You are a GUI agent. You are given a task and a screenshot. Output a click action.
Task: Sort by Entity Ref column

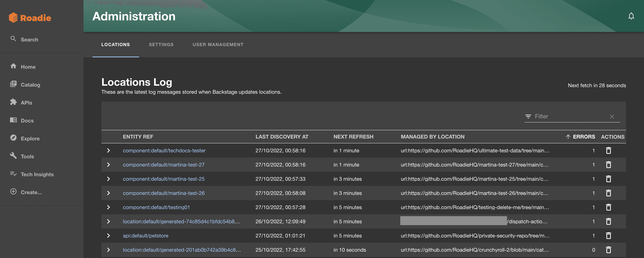tap(138, 137)
